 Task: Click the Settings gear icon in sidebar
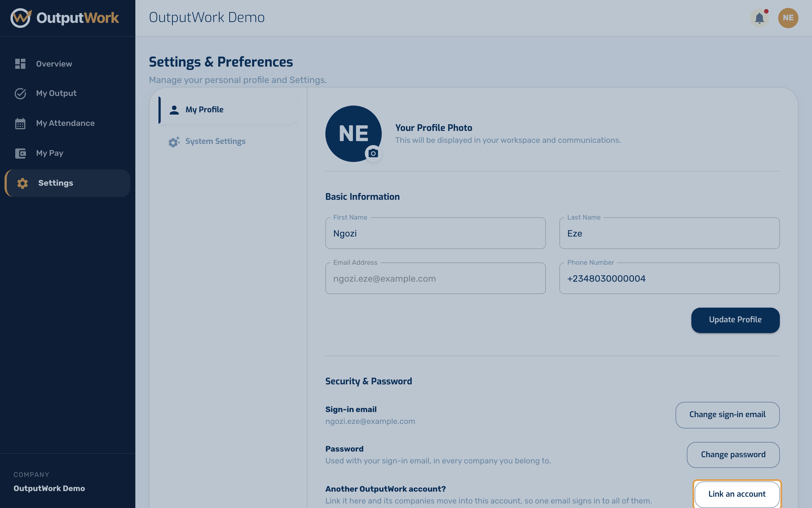point(23,183)
